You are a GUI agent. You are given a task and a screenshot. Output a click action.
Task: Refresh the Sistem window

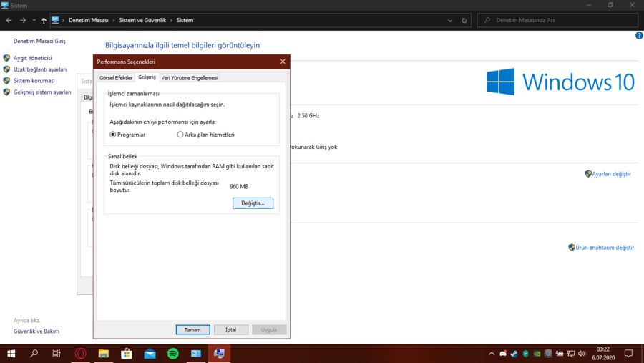pyautogui.click(x=464, y=21)
